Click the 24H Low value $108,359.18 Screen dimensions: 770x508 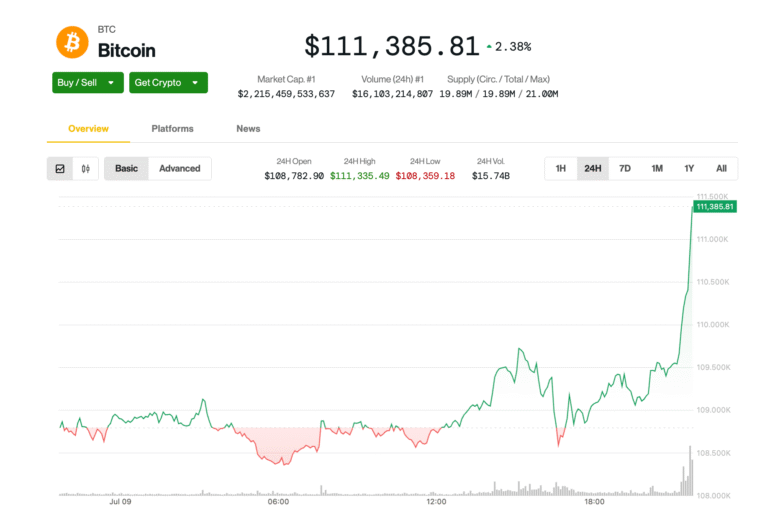click(x=425, y=176)
